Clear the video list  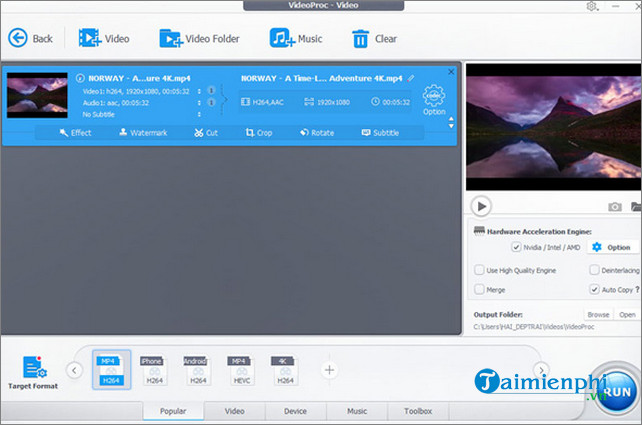(374, 38)
